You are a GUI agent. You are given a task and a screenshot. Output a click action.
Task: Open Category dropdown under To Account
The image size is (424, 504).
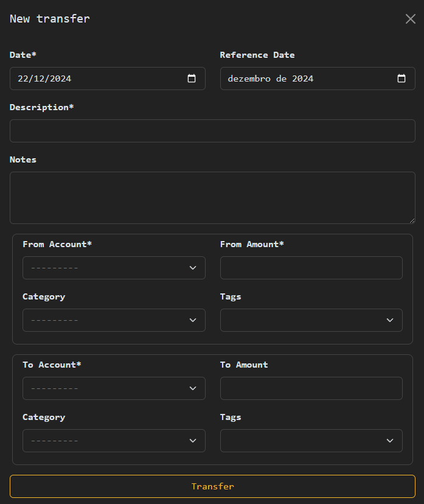coord(114,441)
